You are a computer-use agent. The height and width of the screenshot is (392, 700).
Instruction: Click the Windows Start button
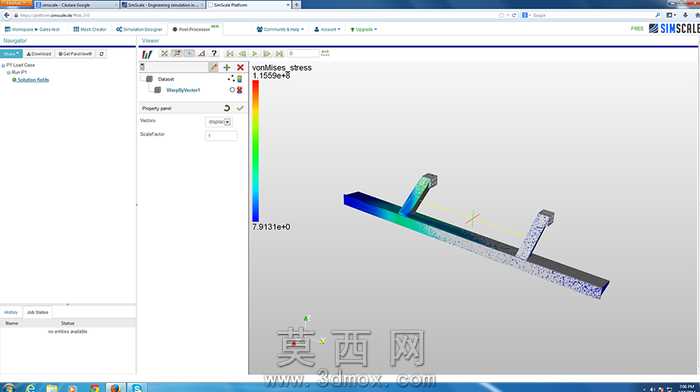9,387
